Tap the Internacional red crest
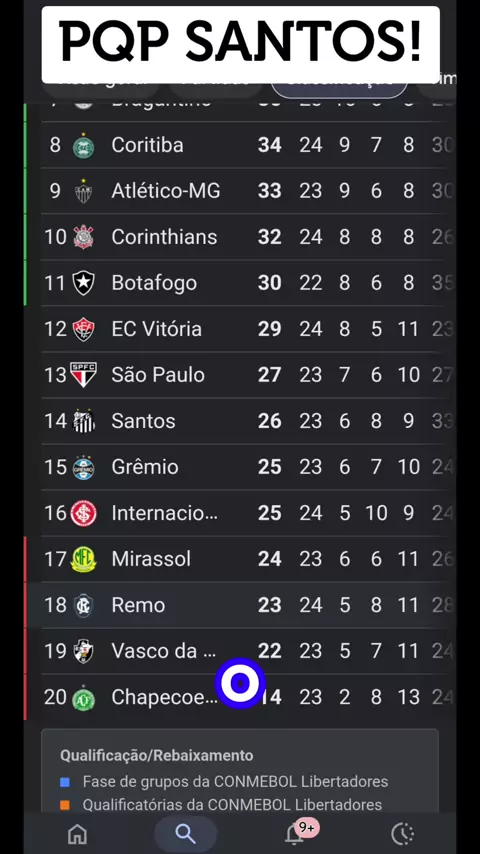Image resolution: width=480 pixels, height=854 pixels. [83, 513]
